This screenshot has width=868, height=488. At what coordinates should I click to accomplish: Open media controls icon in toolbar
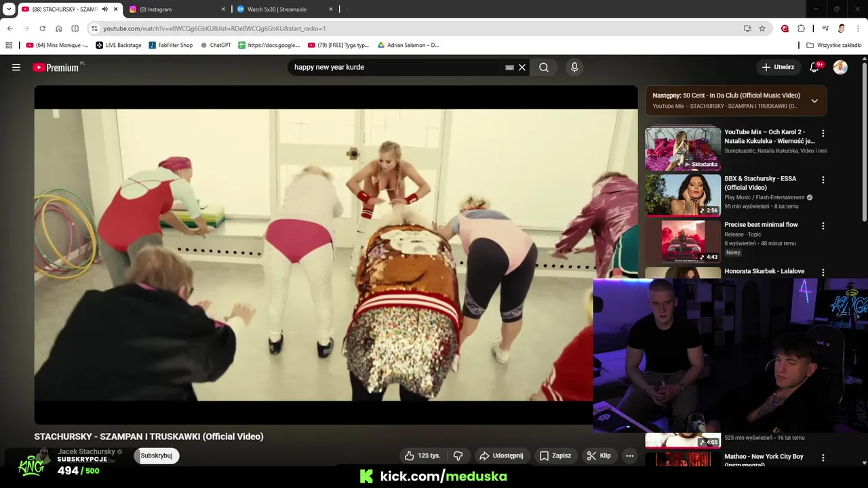pos(825,28)
